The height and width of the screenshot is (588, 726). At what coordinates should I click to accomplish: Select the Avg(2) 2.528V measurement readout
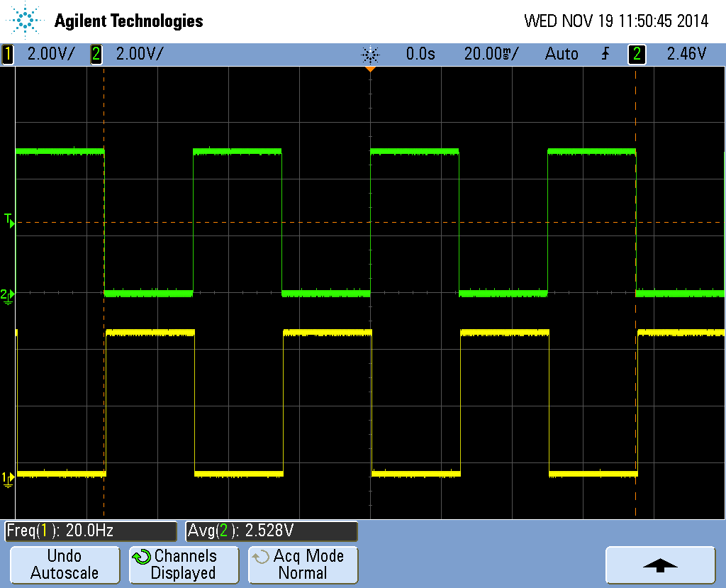click(x=272, y=531)
